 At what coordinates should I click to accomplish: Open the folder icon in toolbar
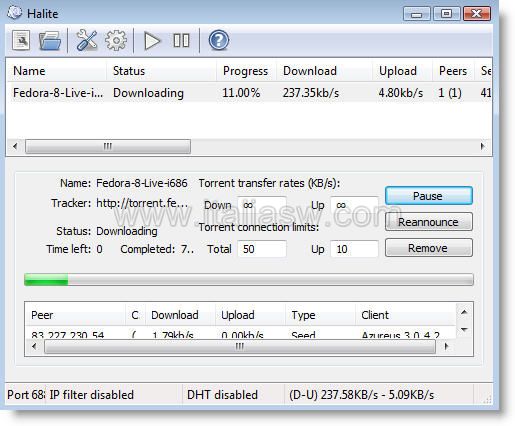[50, 41]
